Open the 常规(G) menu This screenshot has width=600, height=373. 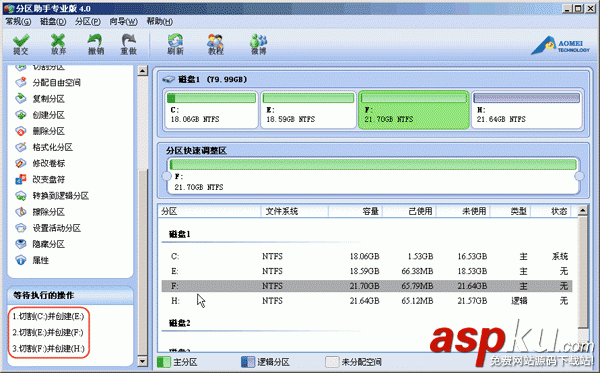point(18,21)
